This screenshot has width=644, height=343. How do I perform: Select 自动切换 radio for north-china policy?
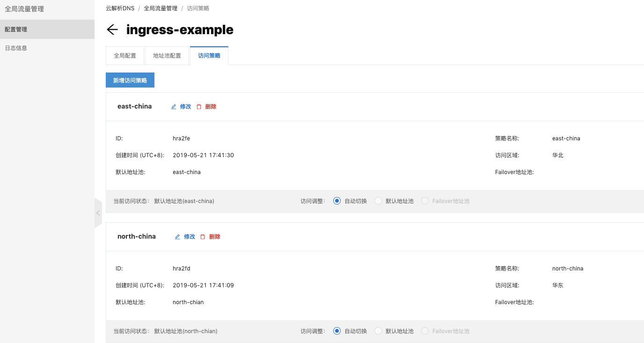coord(337,331)
